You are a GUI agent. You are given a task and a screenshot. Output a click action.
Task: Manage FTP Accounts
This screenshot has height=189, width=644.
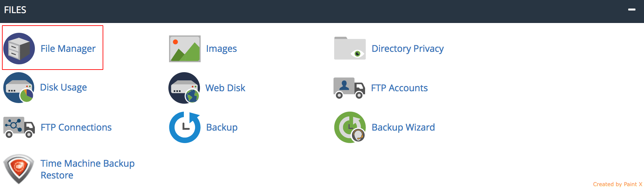399,88
